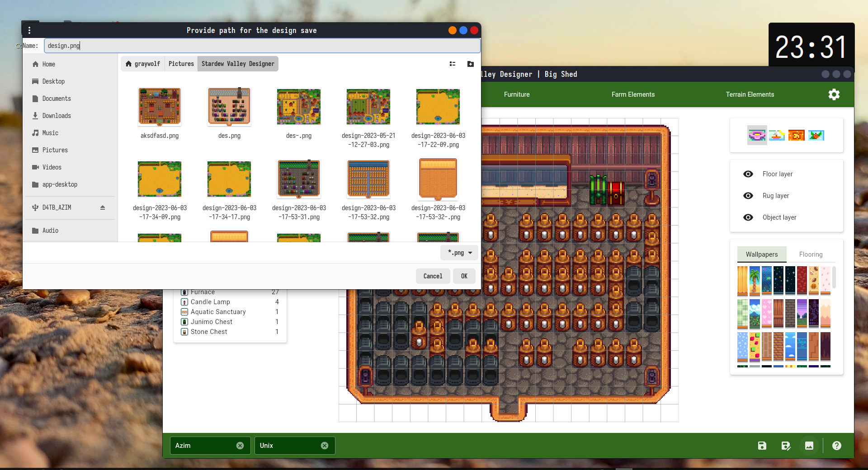Click the Stone Chest list row
Viewport: 868px width, 470px height.
click(230, 332)
